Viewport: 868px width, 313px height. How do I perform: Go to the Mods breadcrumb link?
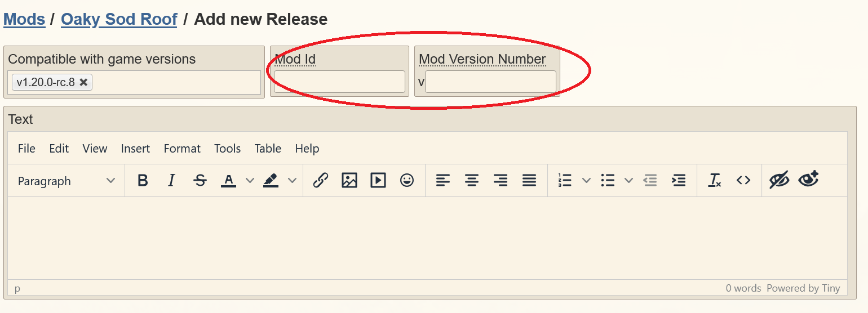point(24,19)
